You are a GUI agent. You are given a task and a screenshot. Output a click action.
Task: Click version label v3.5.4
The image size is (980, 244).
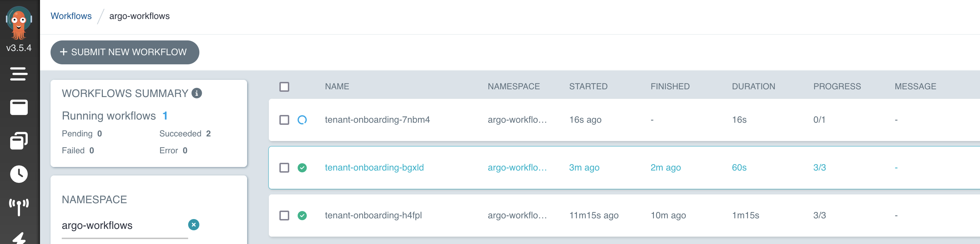tap(19, 48)
